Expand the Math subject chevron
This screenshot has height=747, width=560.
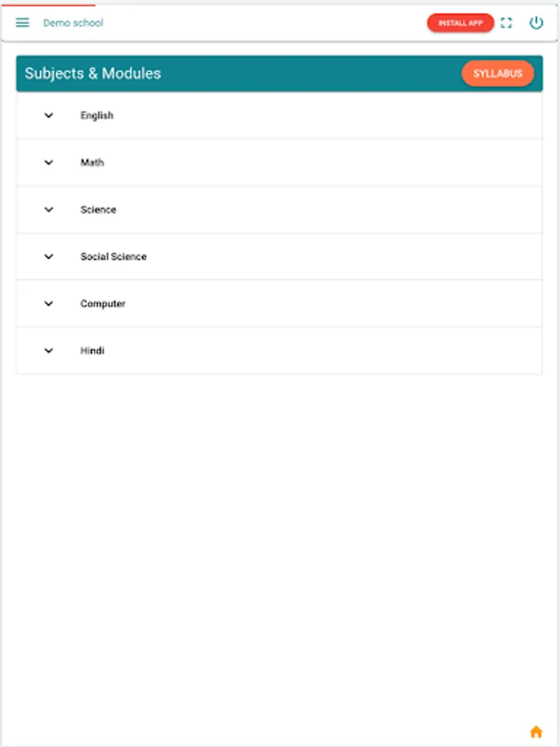[49, 163]
